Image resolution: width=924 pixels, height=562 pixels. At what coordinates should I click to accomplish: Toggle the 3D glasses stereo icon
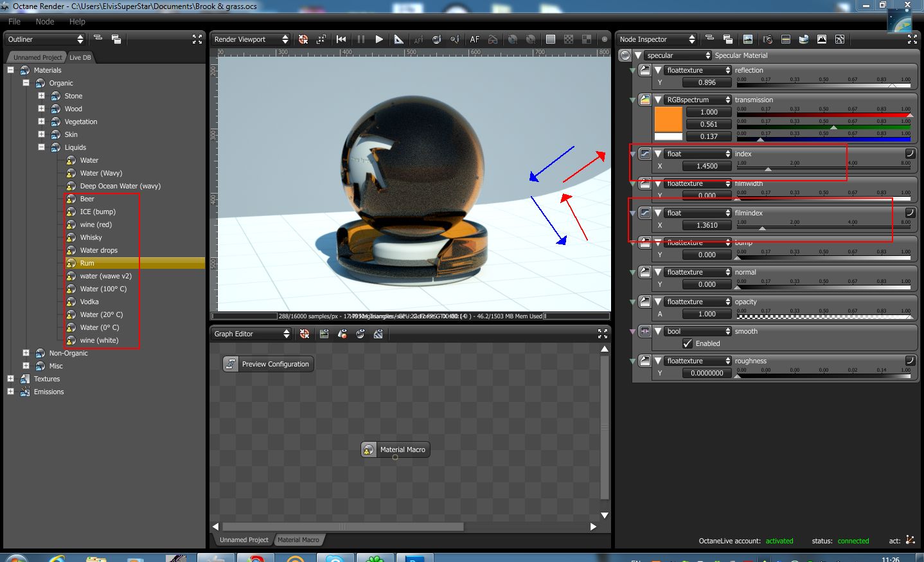pyautogui.click(x=493, y=39)
